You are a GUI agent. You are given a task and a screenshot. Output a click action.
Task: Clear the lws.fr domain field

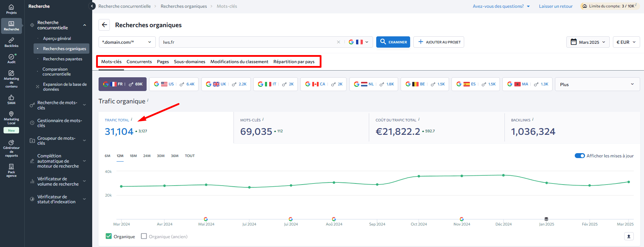(x=338, y=42)
